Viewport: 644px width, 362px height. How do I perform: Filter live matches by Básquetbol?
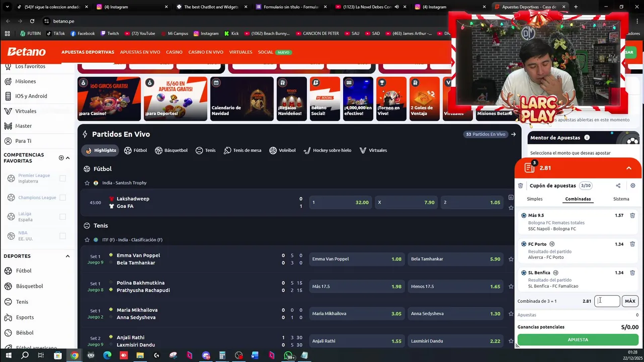click(172, 150)
